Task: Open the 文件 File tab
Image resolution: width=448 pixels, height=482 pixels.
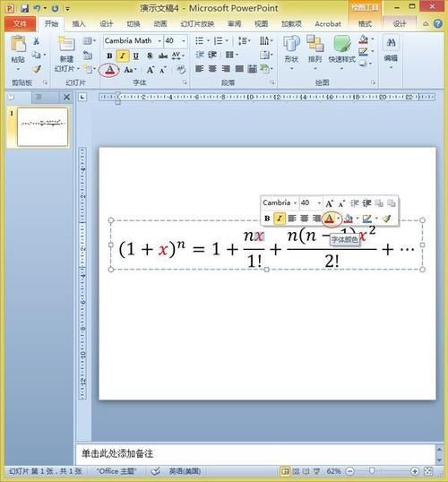Action: pos(20,23)
